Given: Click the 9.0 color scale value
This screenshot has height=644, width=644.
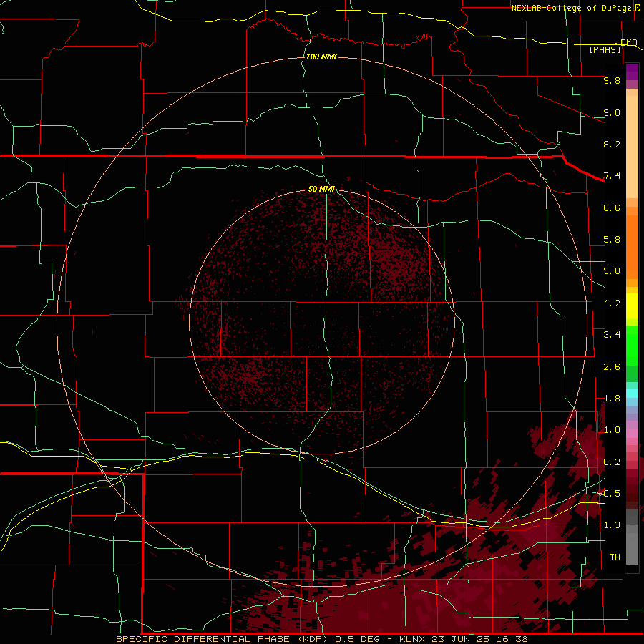Looking at the screenshot, I should tap(612, 112).
